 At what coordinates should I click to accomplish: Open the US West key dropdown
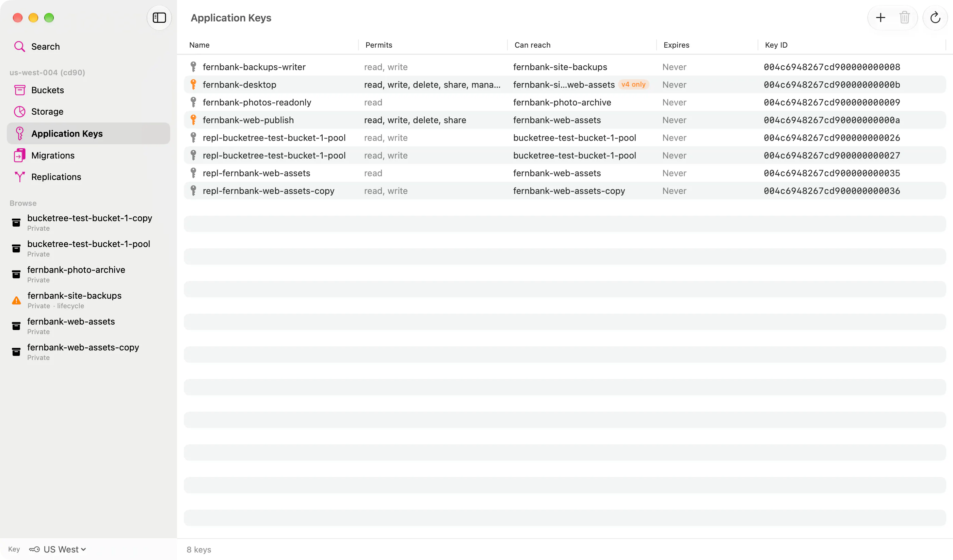click(58, 549)
